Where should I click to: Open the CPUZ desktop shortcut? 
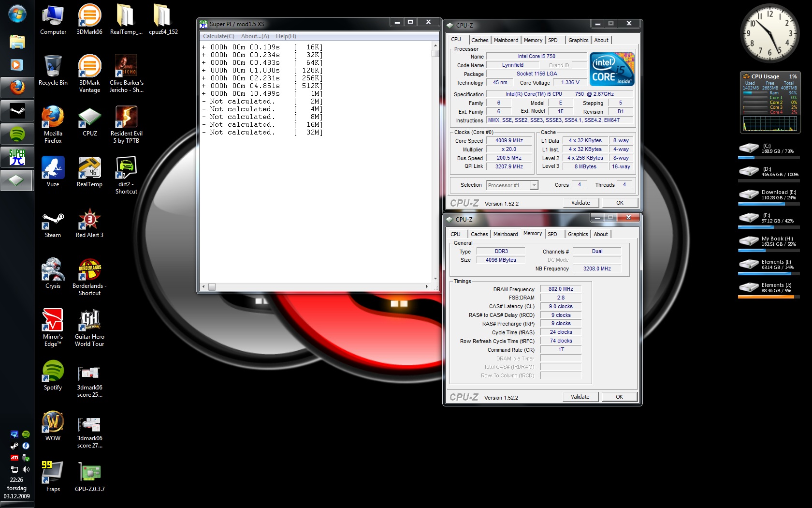[x=89, y=122]
